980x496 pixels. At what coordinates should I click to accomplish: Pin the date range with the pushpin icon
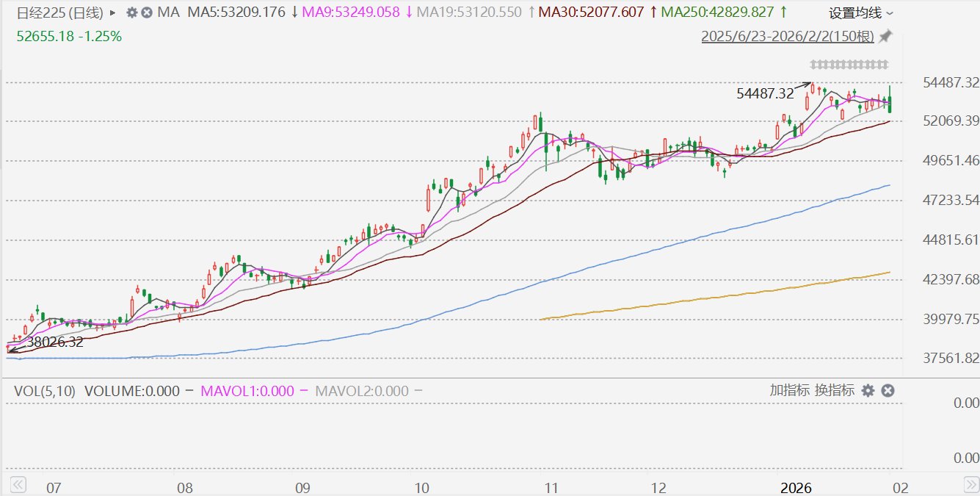coord(886,36)
